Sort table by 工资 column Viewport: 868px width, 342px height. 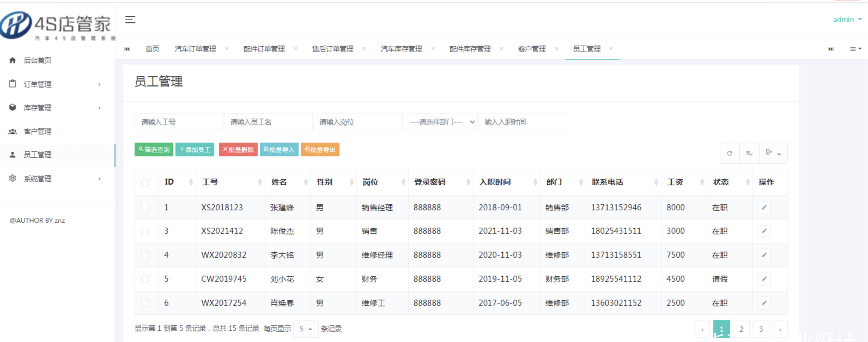coord(684,182)
